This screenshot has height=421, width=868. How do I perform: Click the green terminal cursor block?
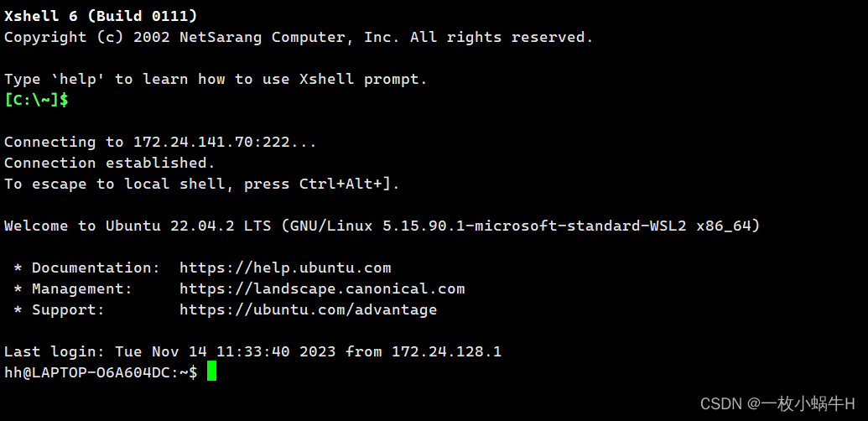[211, 372]
